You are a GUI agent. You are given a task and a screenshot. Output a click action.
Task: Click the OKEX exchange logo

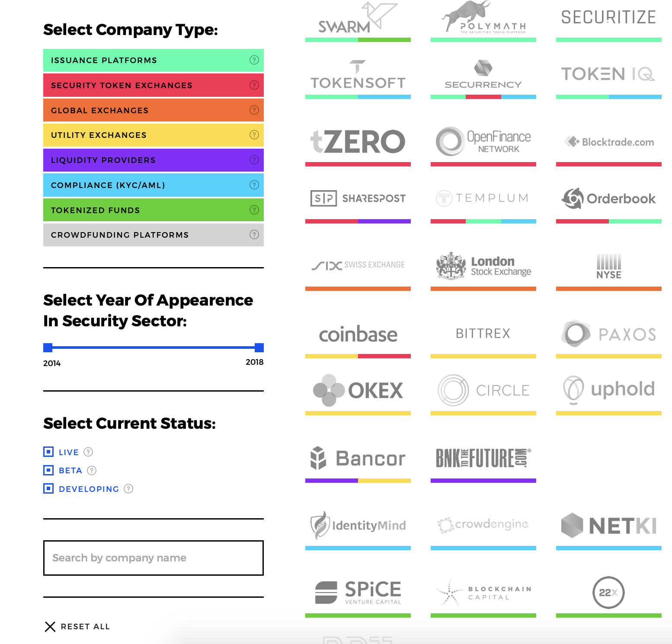point(358,390)
